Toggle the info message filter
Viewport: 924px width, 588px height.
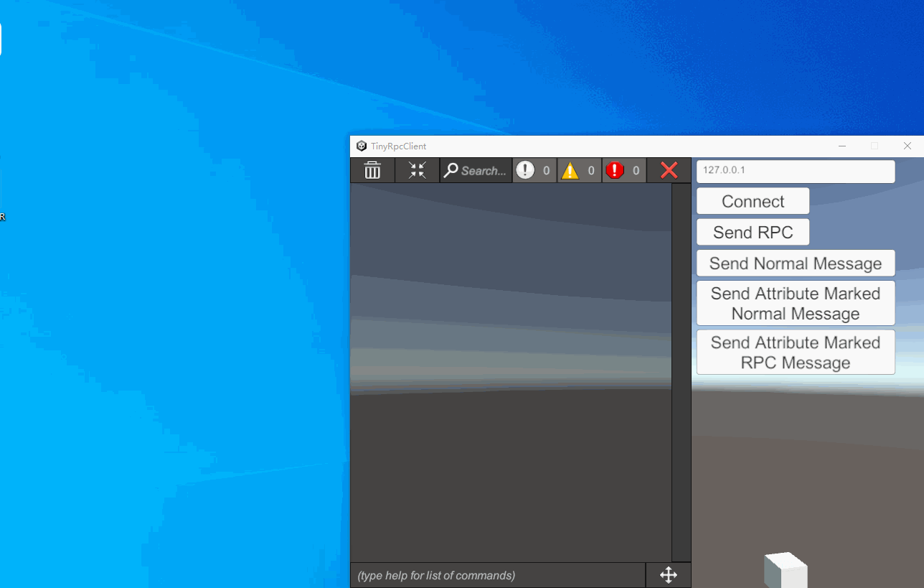click(x=534, y=170)
